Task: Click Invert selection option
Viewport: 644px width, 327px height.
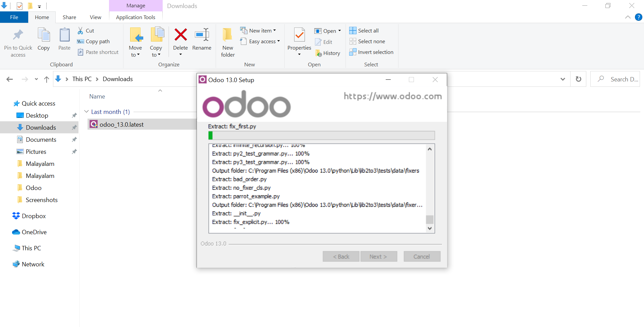Action: [371, 52]
